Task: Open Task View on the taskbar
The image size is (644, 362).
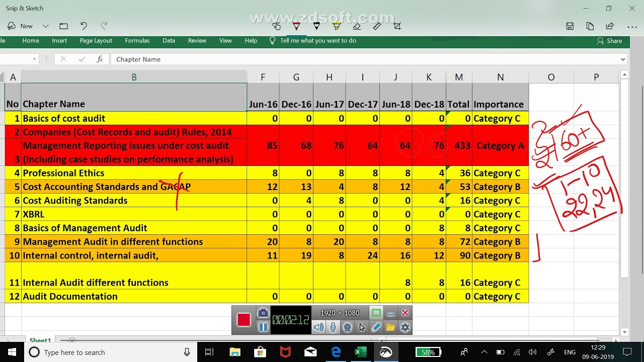Action: (x=209, y=352)
